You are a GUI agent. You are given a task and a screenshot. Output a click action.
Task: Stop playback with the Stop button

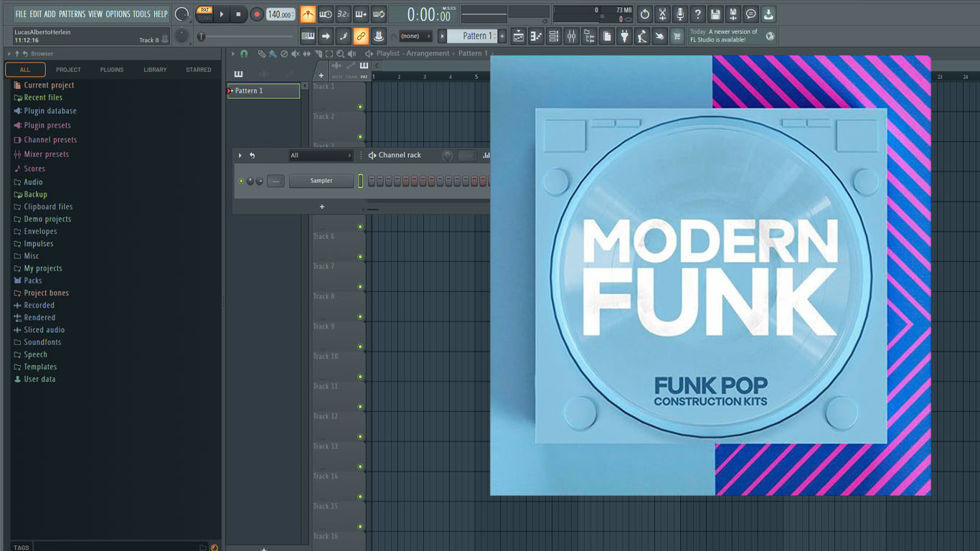point(239,14)
